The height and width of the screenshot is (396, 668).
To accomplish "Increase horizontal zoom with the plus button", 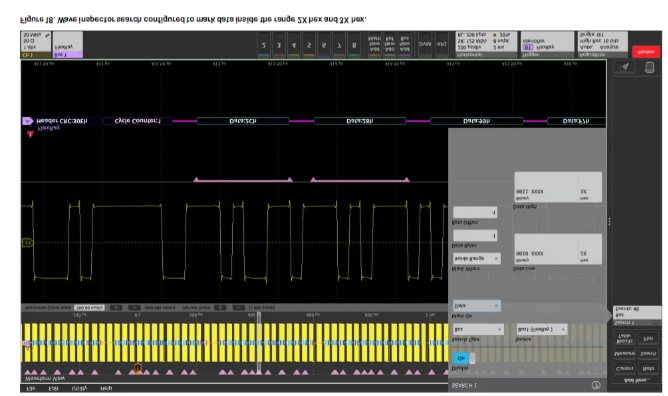I will (115, 307).
